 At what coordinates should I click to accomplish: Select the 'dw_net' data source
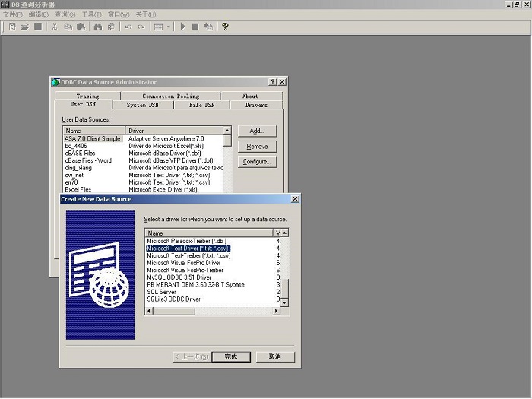(x=74, y=175)
